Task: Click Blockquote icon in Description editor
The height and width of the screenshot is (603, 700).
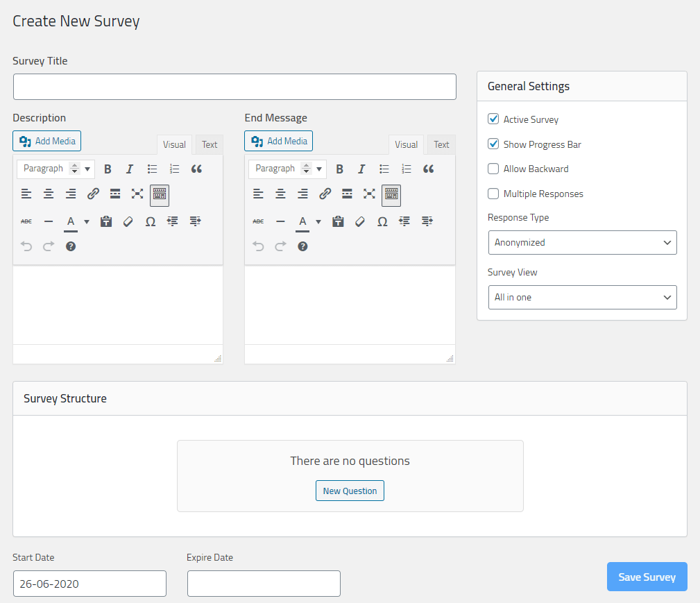Action: click(x=196, y=169)
